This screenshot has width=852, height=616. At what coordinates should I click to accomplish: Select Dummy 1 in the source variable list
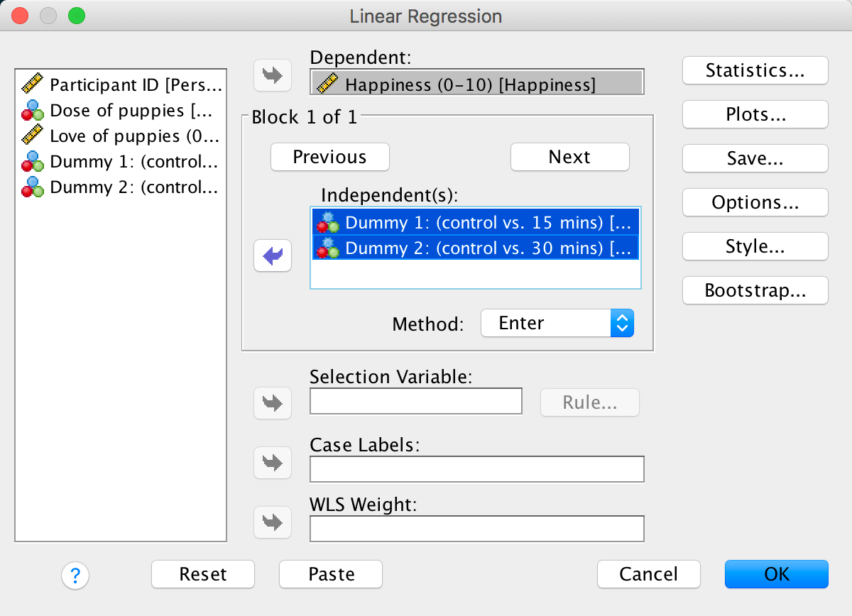tap(122, 162)
